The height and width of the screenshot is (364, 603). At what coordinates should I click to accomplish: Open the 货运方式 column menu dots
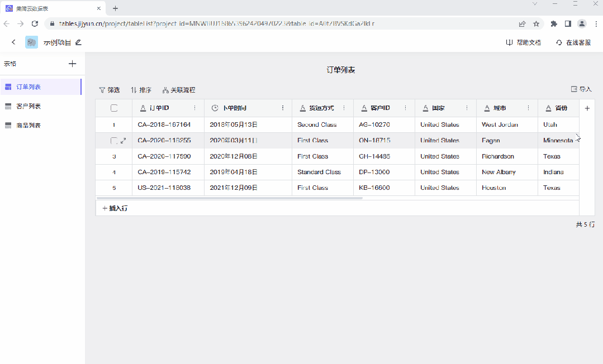tap(344, 108)
